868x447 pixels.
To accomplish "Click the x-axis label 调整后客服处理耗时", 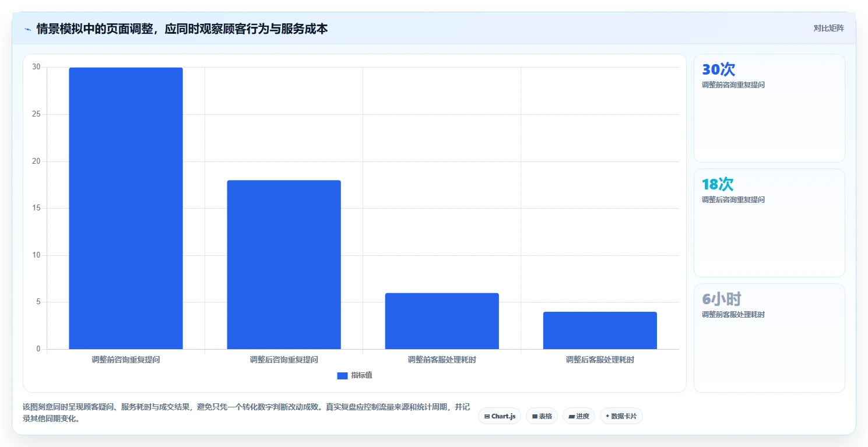I will click(x=600, y=360).
